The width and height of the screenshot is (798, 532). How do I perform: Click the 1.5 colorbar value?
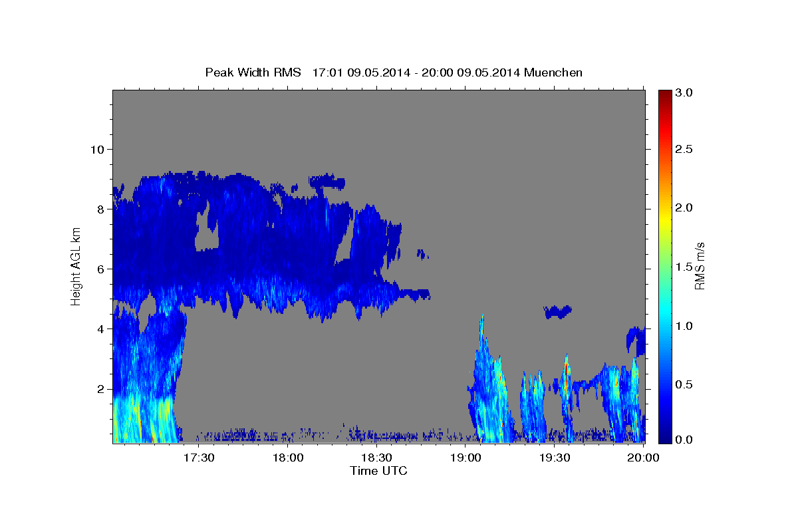point(684,267)
